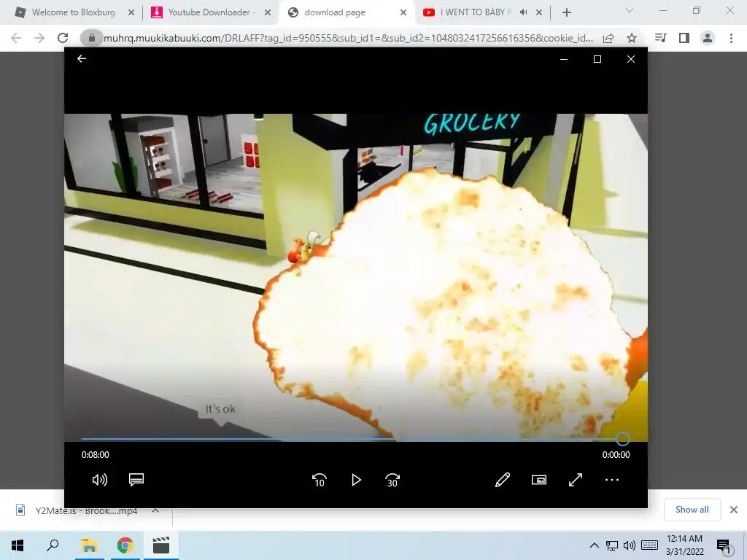Play the video
Screen dimensions: 747x560
pyautogui.click(x=356, y=480)
